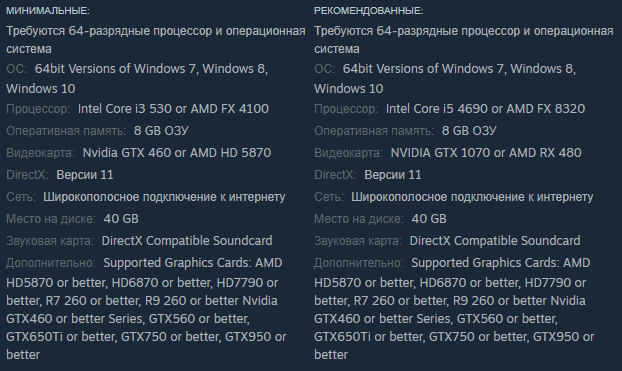This screenshot has height=371, width=622.
Task: Click the minimum Сеть broadband connection text
Action: click(164, 197)
